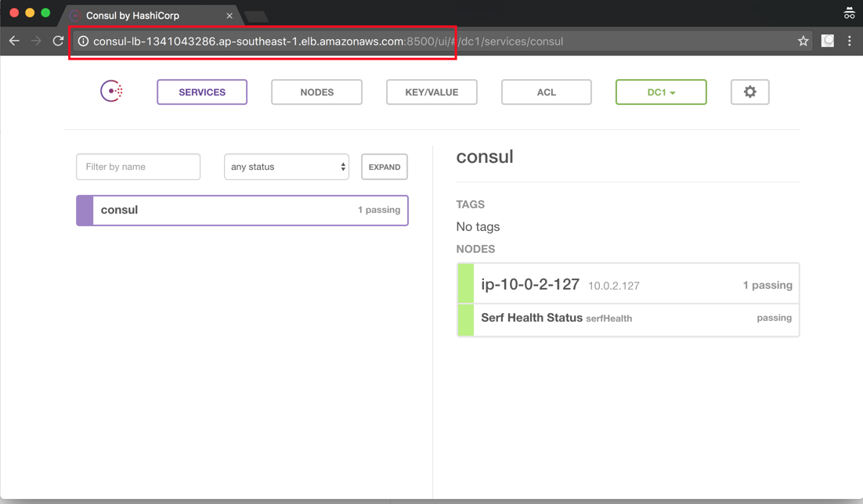Click the Consul logo icon

coord(112,92)
